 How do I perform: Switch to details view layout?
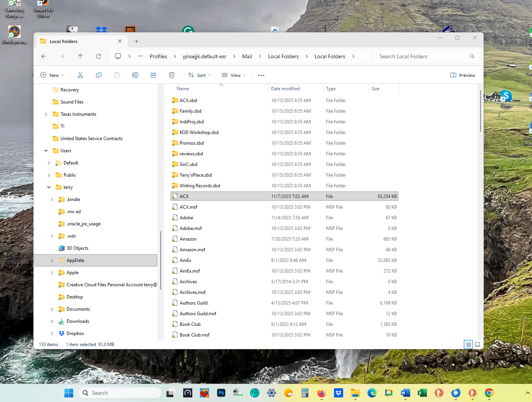(x=468, y=345)
